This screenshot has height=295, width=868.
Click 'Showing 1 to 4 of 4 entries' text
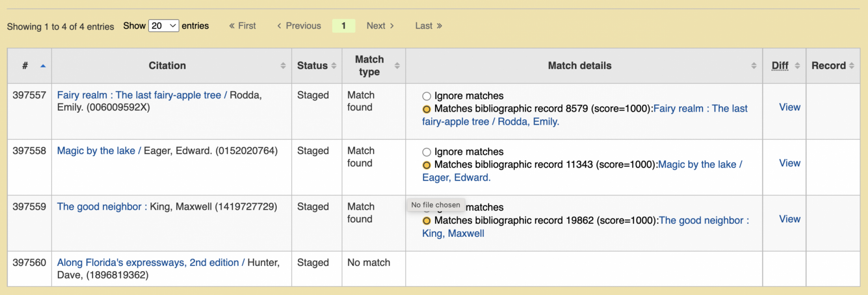tap(60, 26)
